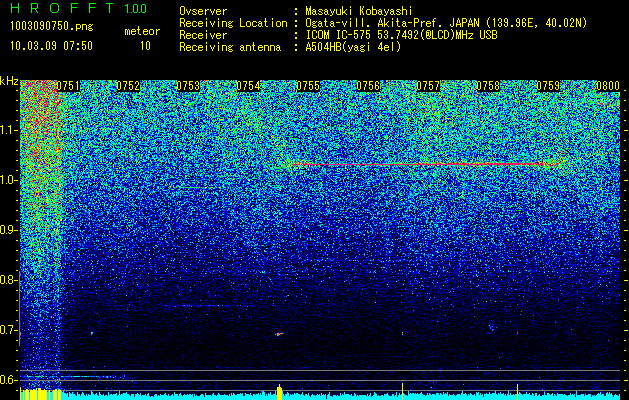Click the yellow level spike near 0759
The image size is (629, 400).
point(517,392)
